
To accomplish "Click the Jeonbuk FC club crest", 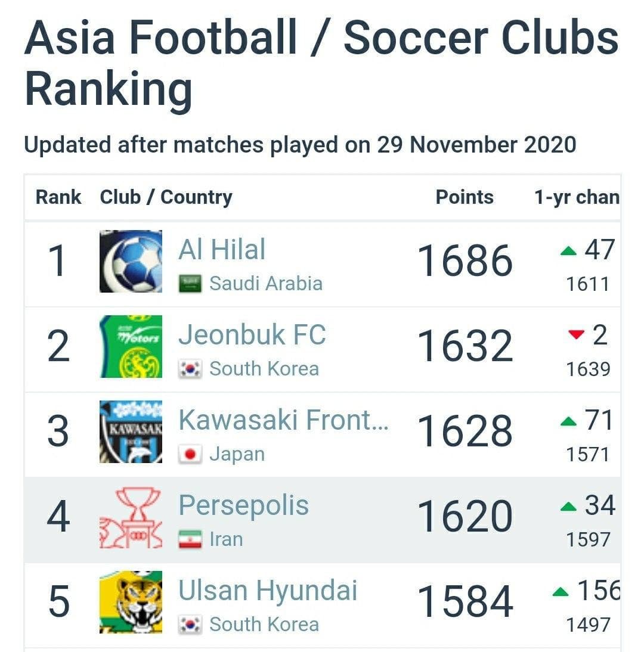I will (x=131, y=346).
